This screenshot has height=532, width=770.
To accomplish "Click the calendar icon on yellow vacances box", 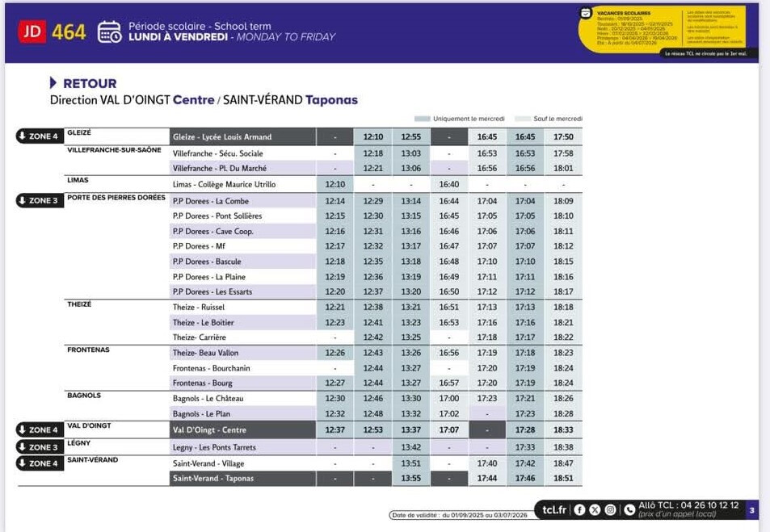I will (x=586, y=13).
